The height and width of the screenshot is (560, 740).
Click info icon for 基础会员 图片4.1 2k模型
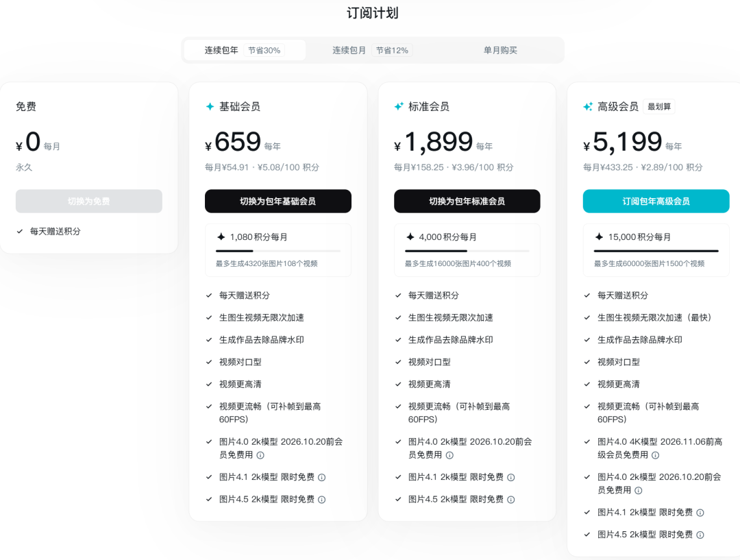tap(321, 478)
